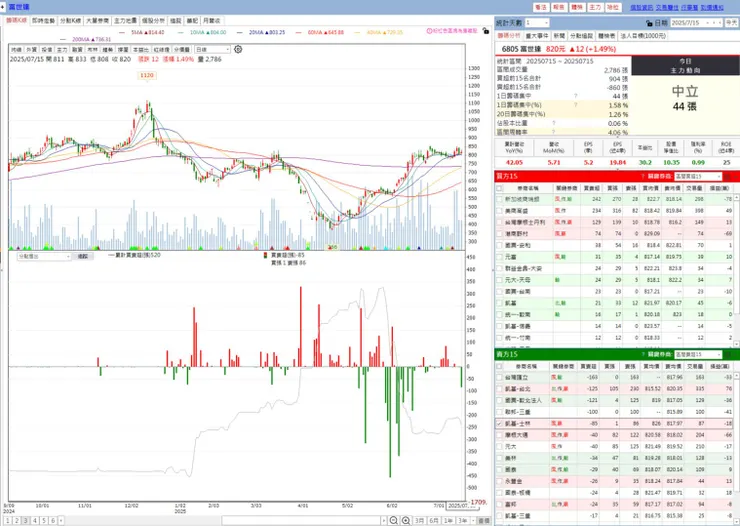The width and height of the screenshot is (740, 526).
Task: Go to chart page 6
Action: (x=53, y=520)
